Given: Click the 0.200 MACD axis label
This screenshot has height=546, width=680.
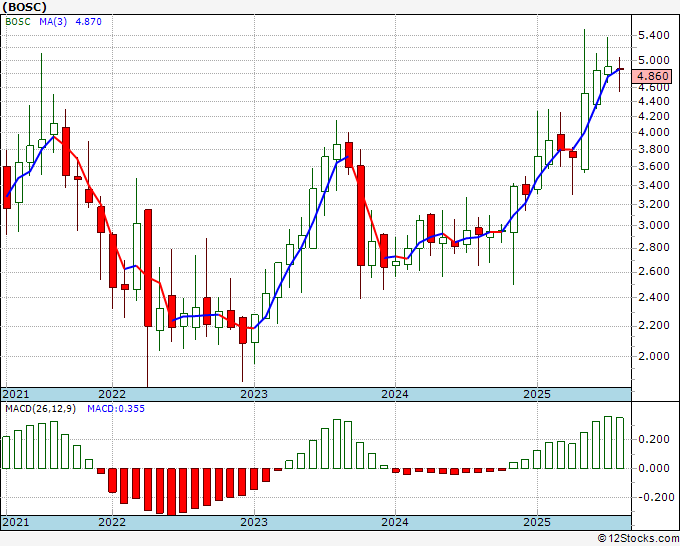Looking at the screenshot, I should [x=653, y=439].
